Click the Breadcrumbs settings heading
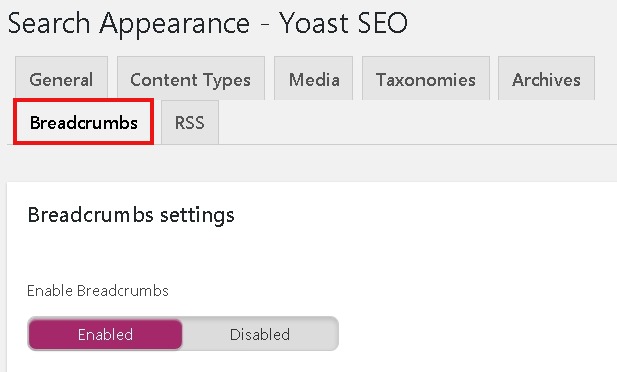 pos(131,215)
